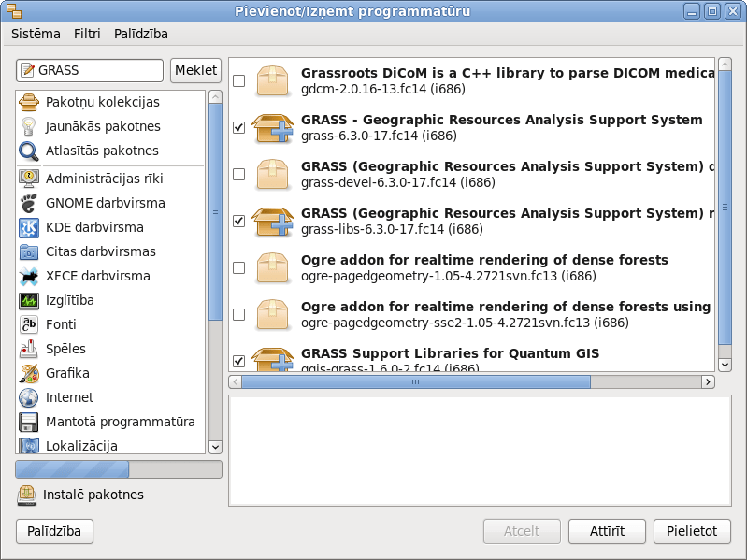
Task: Click the ogre-pagedgeometry-sse2 package box icon
Action: [272, 315]
